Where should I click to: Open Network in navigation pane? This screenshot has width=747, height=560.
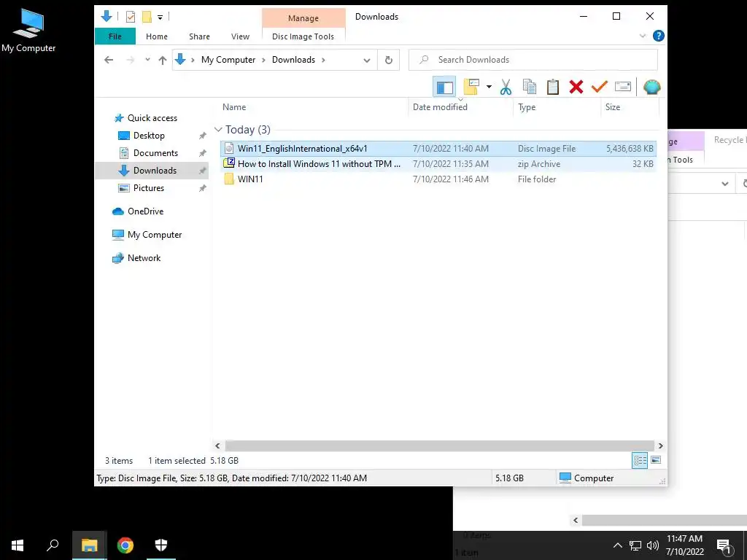(x=144, y=258)
